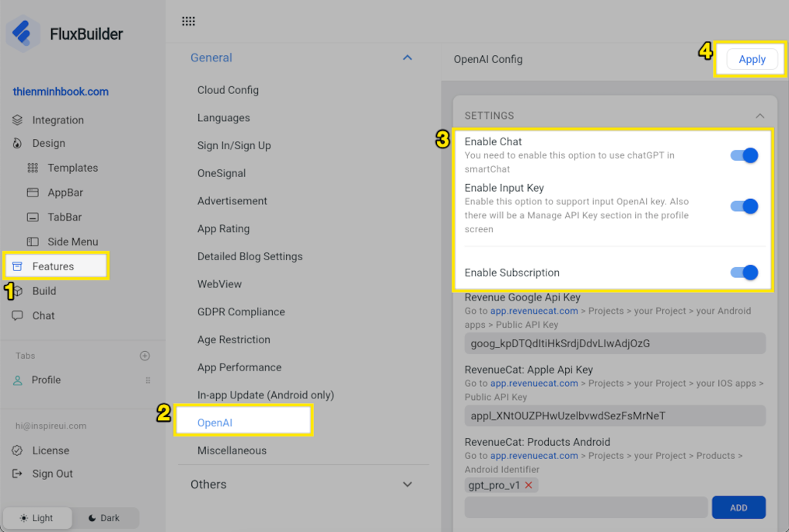Click the Revenue Google Api Key field
The width and height of the screenshot is (789, 532).
(x=614, y=343)
